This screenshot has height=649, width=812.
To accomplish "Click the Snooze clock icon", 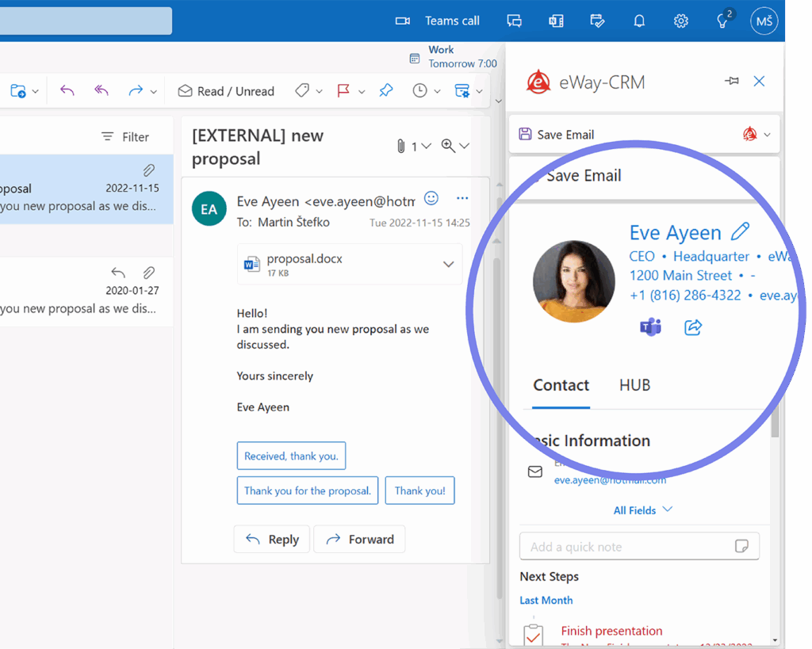I will click(420, 91).
